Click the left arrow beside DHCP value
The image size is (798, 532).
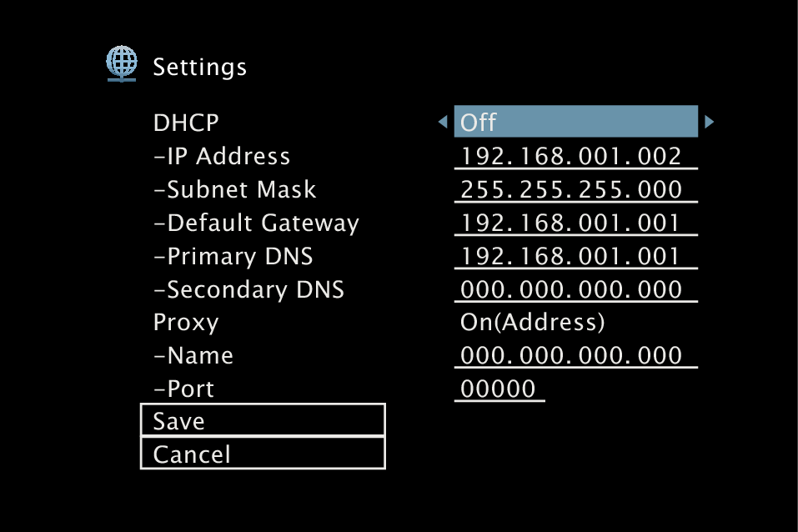pos(443,121)
